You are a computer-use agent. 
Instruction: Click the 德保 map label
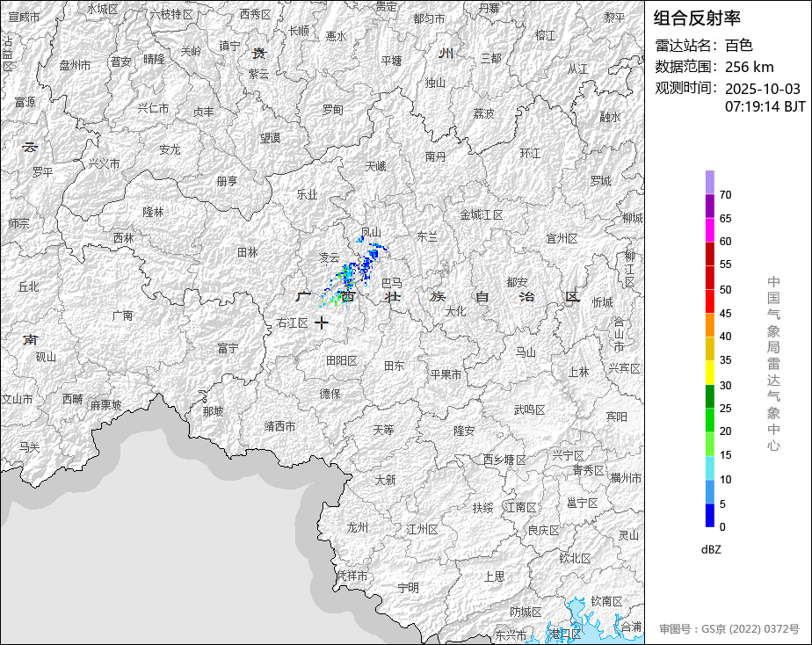click(330, 394)
